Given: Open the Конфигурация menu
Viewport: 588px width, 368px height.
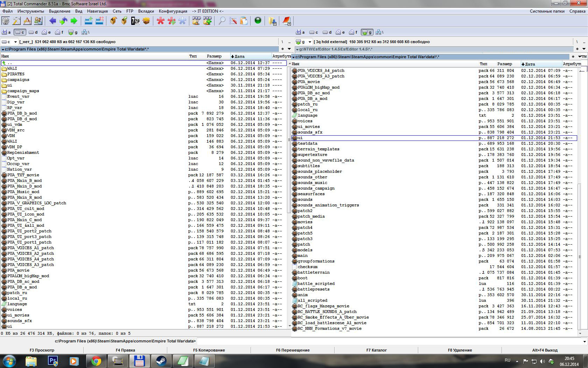Looking at the screenshot, I should (x=173, y=11).
